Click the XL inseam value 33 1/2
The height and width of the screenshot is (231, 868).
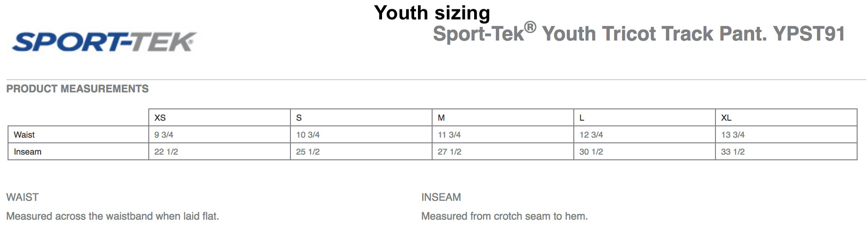733,152
